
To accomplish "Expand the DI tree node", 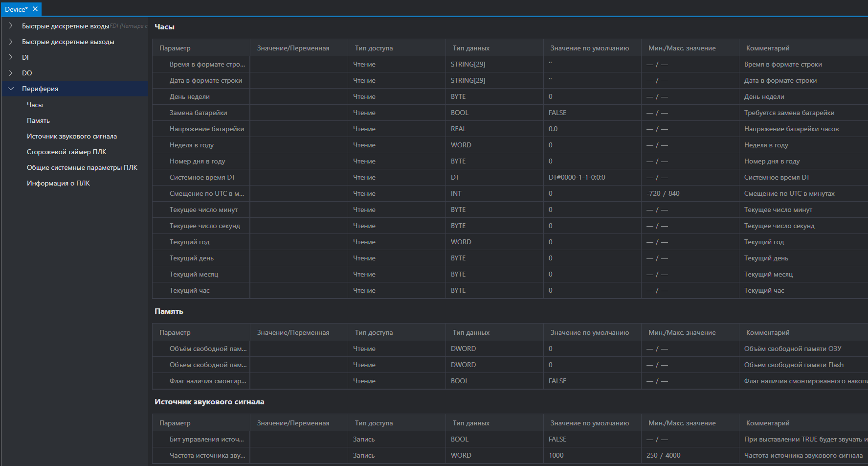I will tap(11, 57).
